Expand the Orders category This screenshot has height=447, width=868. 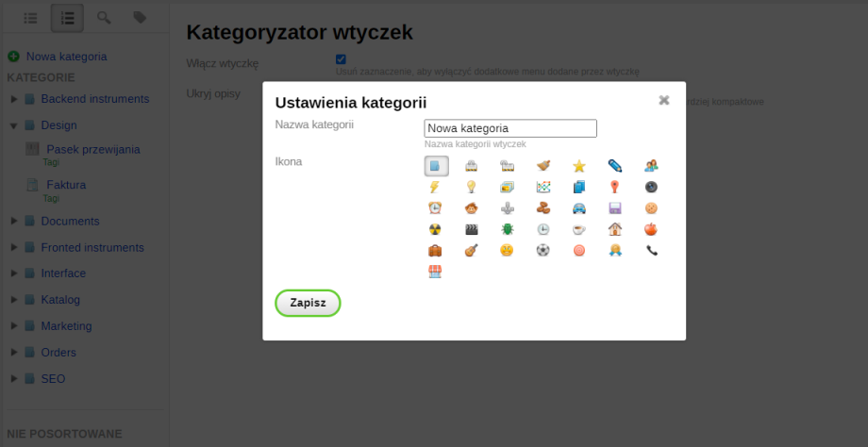coord(14,353)
